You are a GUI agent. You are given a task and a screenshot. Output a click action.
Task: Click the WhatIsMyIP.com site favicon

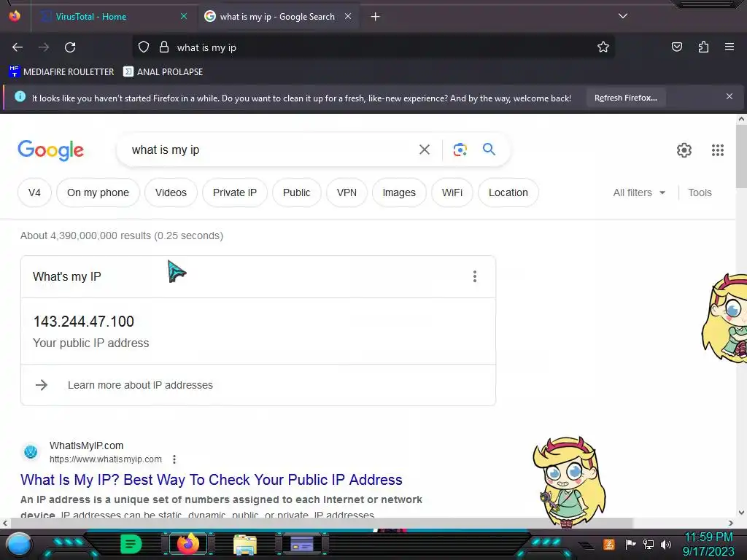coord(31,451)
